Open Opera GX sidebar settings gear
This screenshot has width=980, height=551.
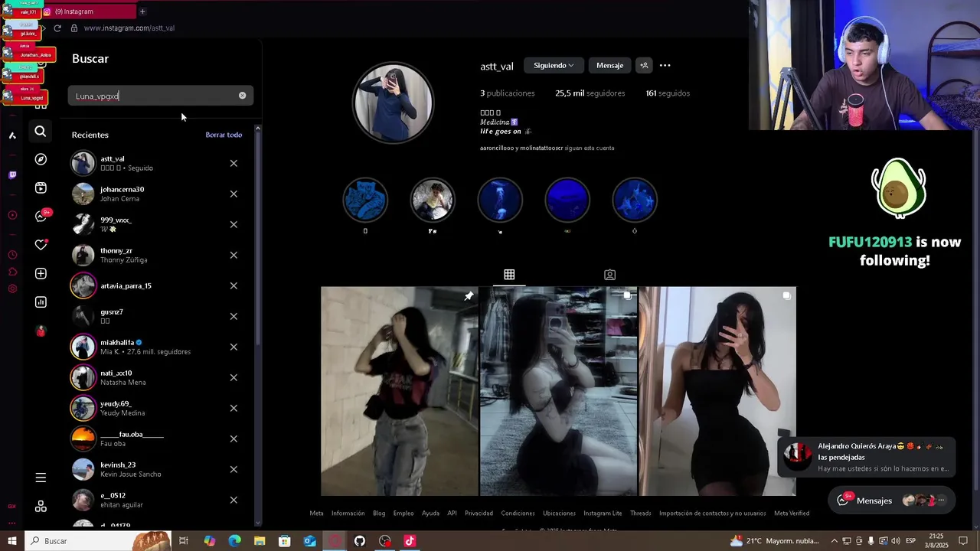[12, 289]
